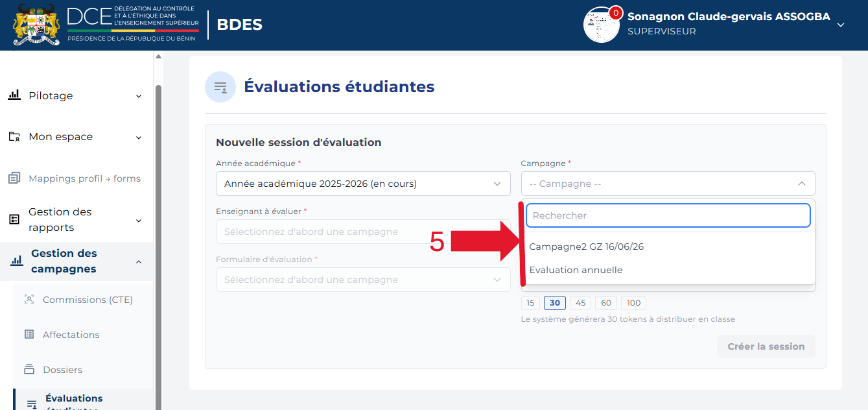Expand the user account menu chevron

point(841,25)
